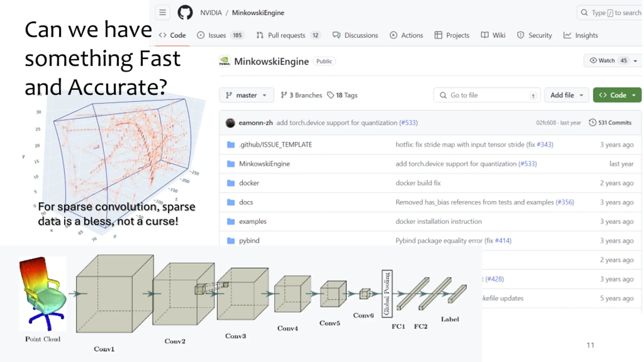Open the Projects tab
The height and width of the screenshot is (362, 644).
pyautogui.click(x=452, y=35)
